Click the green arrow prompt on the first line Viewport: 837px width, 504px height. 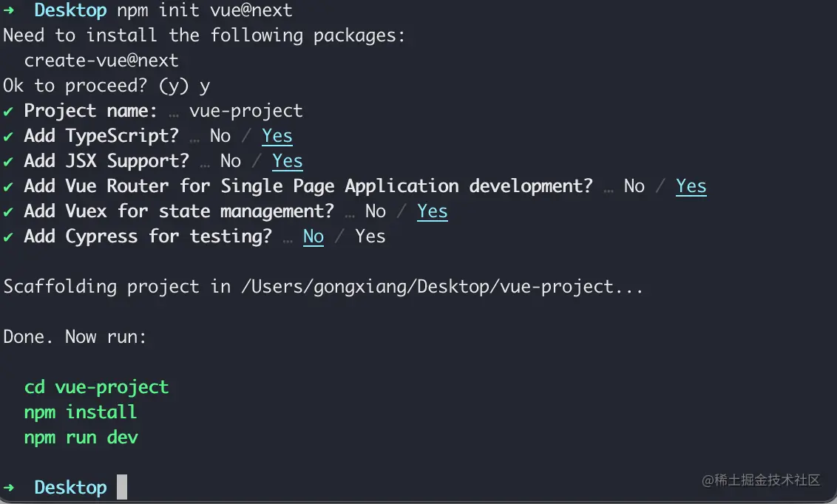(x=9, y=10)
